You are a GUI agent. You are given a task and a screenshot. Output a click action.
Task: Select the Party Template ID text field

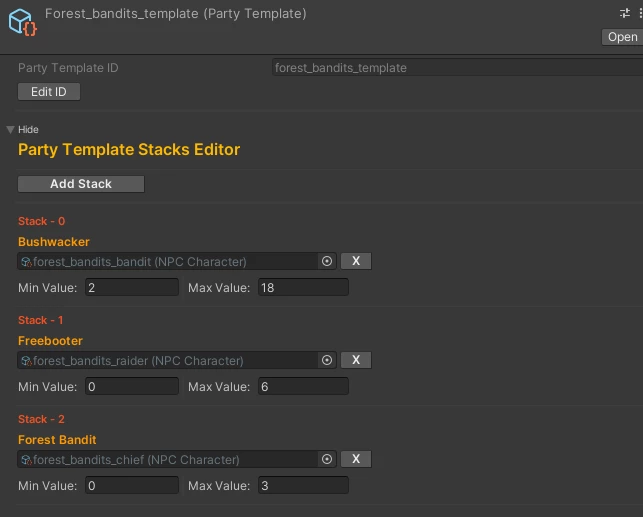pos(457,68)
